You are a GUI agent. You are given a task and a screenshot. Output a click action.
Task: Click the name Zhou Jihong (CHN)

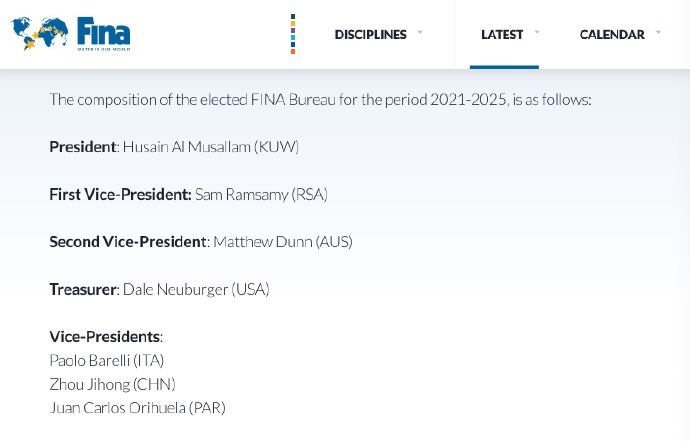(x=104, y=384)
